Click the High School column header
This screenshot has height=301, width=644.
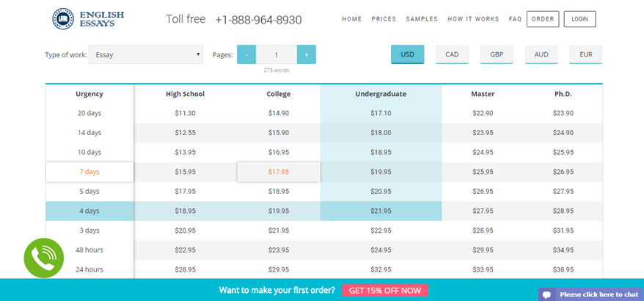pos(186,94)
